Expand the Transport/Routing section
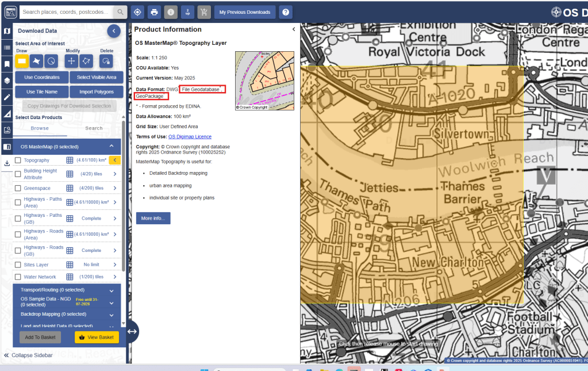Image resolution: width=588 pixels, height=371 pixels. [x=112, y=290]
